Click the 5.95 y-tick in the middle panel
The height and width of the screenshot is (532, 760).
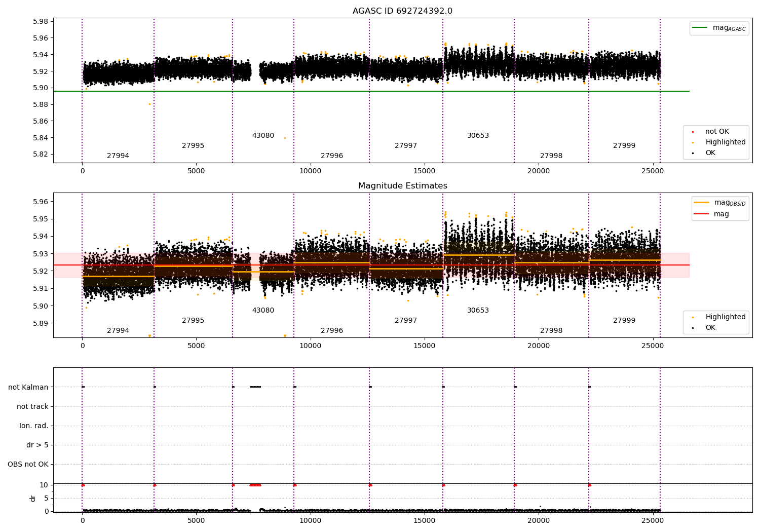40,219
